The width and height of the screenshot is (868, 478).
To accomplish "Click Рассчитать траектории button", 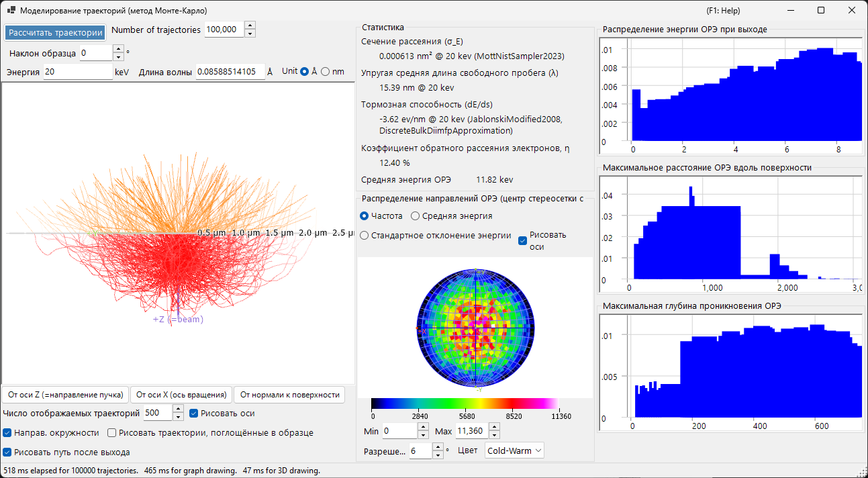I will 56,32.
